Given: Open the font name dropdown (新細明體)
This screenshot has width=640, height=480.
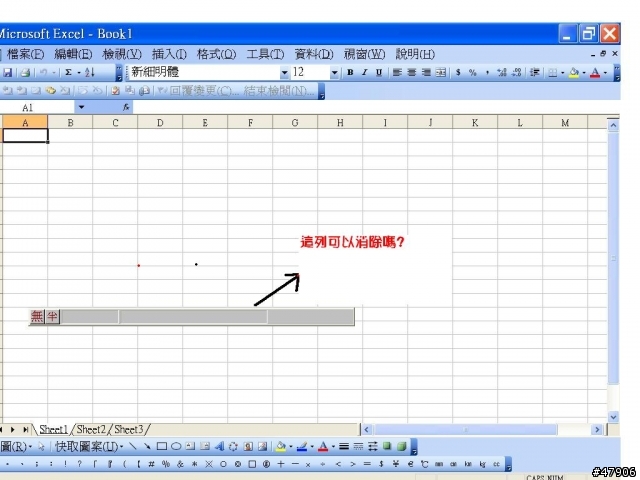Looking at the screenshot, I should (284, 73).
